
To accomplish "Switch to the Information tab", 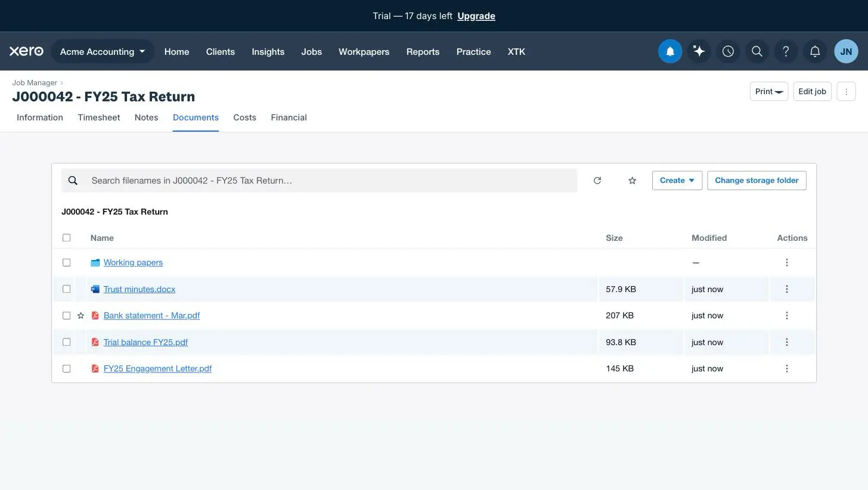I will tap(40, 117).
